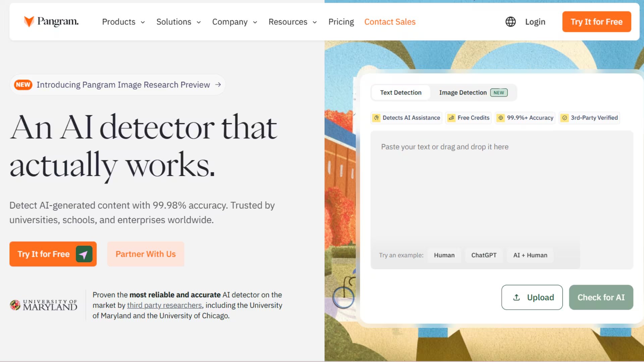Viewport: 644px width, 362px height.
Task: Click the 'most reliable and accurate' bold text
Action: (175, 295)
